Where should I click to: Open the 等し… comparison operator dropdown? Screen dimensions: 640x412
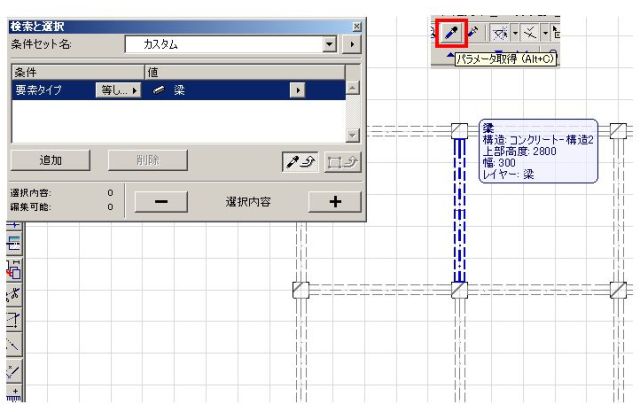[118, 91]
